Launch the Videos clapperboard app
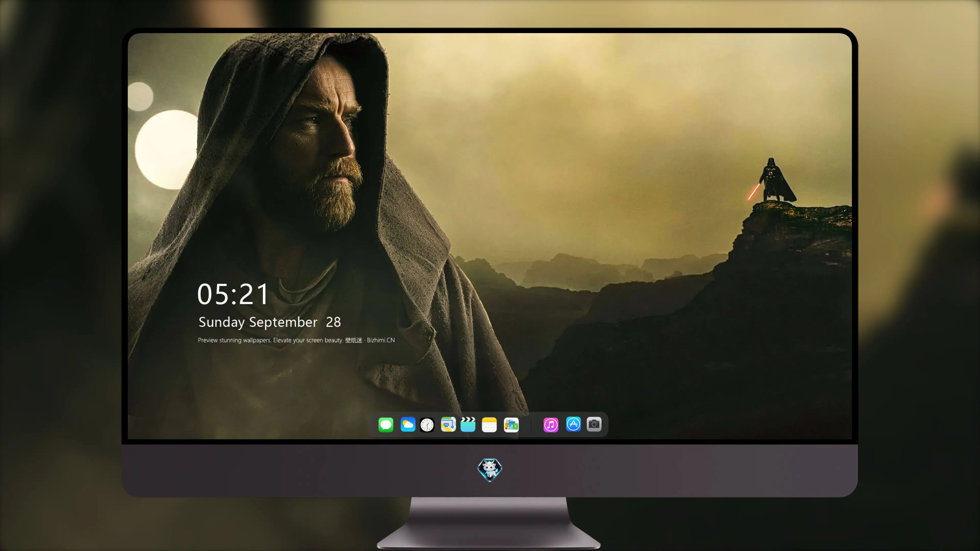The image size is (980, 551). 468,424
